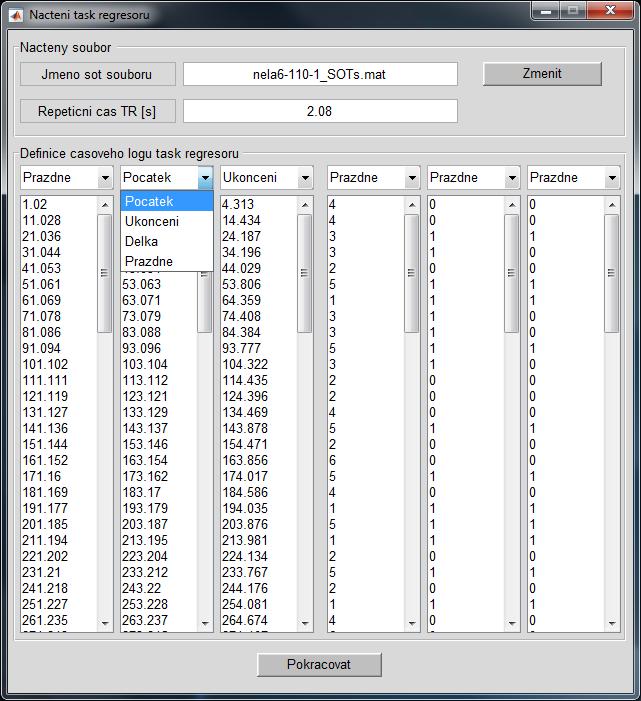The width and height of the screenshot is (641, 701).
Task: Click the scroll-down arrow of the 4, 4, 3 list
Action: [412, 623]
